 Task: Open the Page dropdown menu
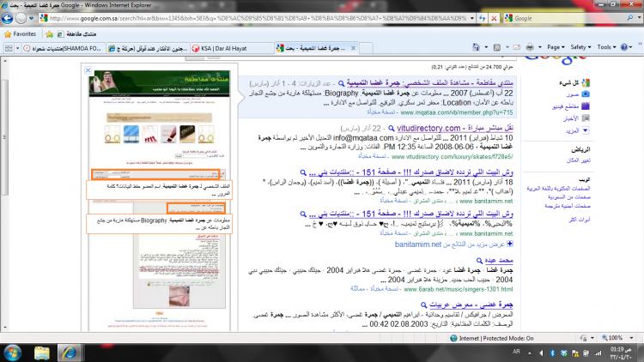(556, 47)
